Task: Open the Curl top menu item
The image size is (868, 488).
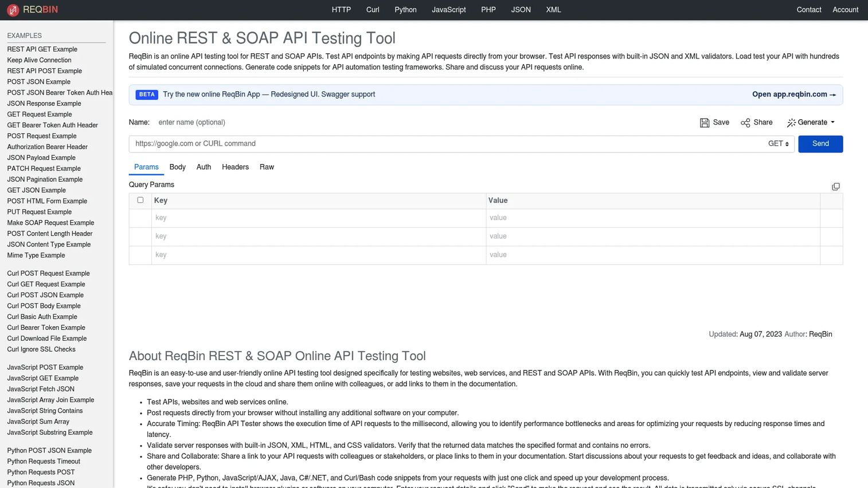Action: tap(373, 10)
